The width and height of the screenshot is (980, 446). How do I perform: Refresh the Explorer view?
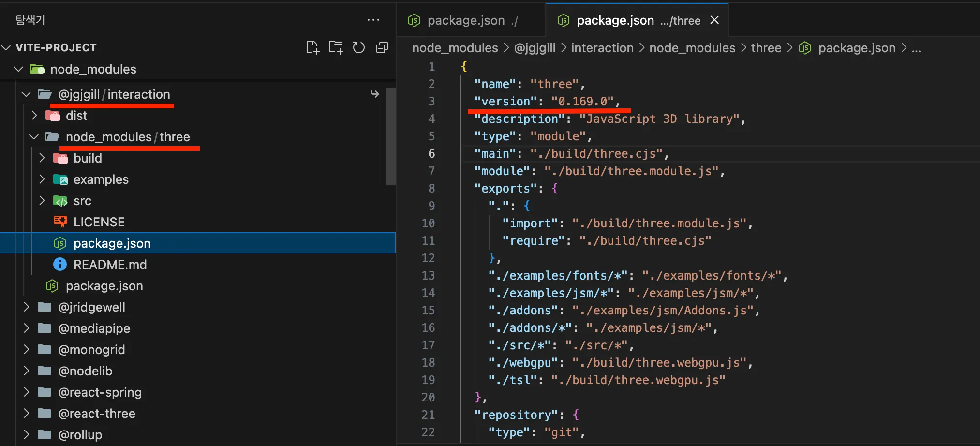click(x=358, y=47)
